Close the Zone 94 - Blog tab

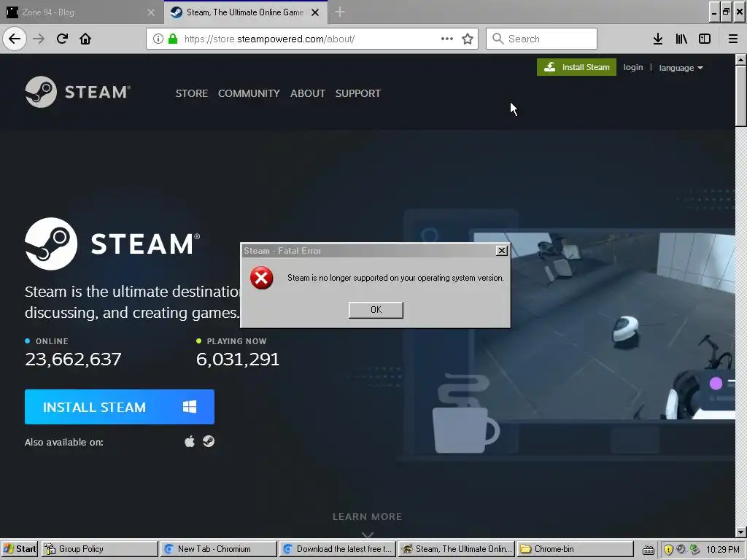tap(151, 12)
